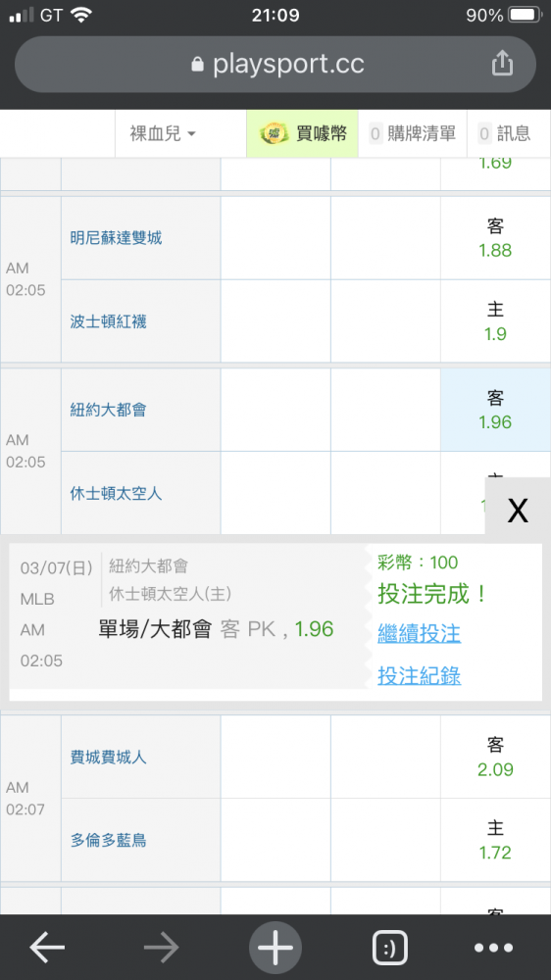This screenshot has width=551, height=980.
Task: Go back with the left arrow
Action: click(x=47, y=948)
